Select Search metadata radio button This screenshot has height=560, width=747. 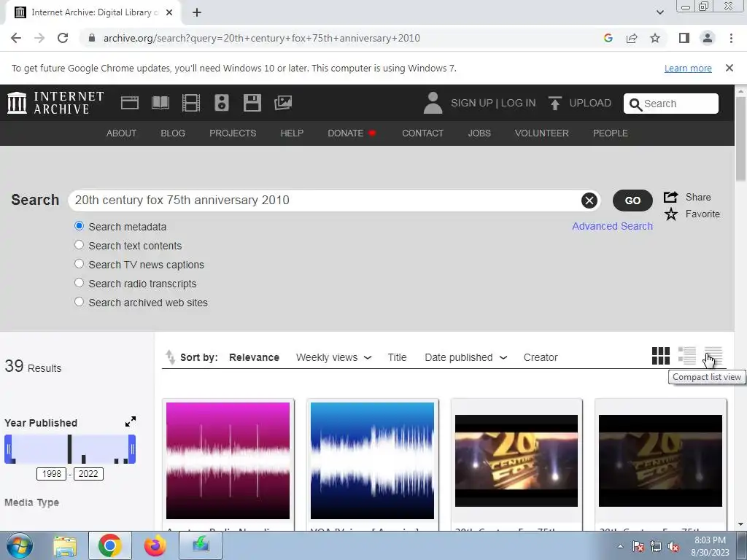[x=79, y=226]
